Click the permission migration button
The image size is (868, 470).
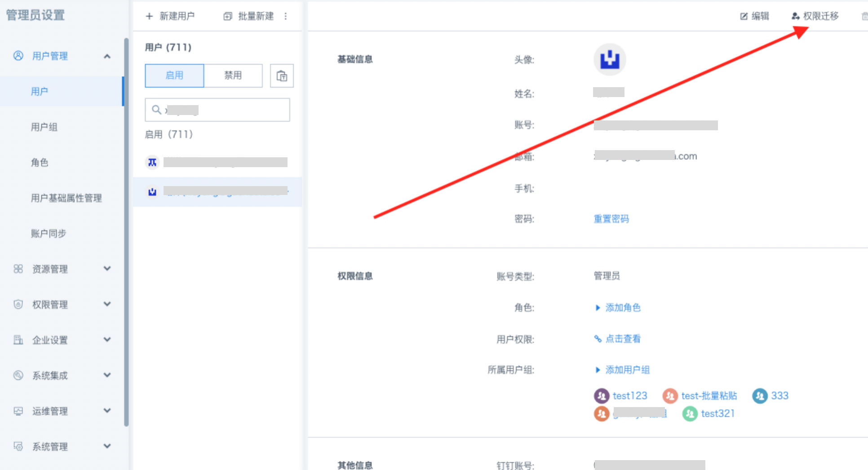815,16
